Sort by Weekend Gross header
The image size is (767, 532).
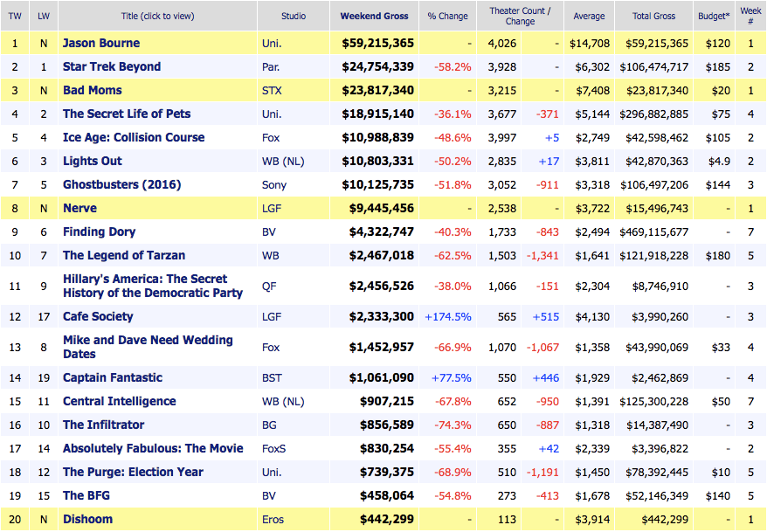pyautogui.click(x=374, y=16)
